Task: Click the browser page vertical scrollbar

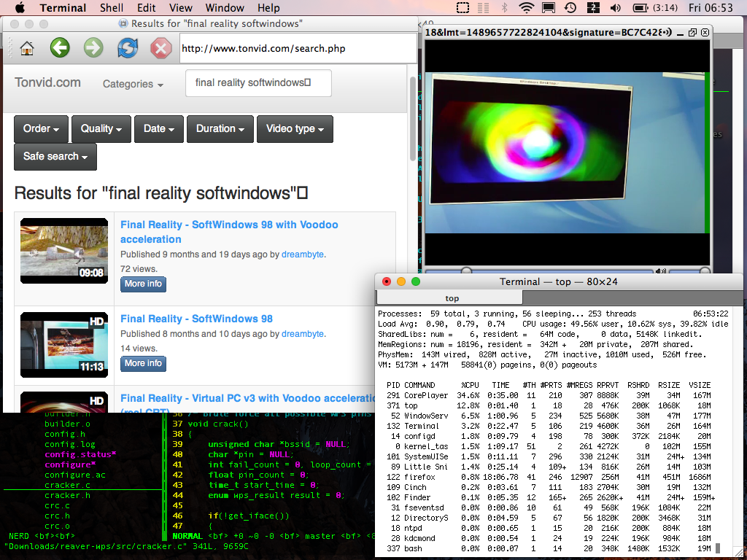Action: pos(412,119)
